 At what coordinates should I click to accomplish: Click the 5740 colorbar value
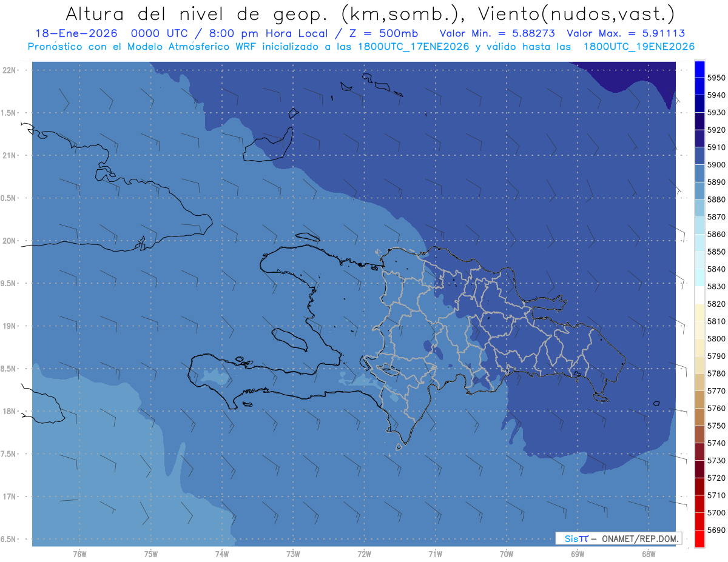pos(716,443)
